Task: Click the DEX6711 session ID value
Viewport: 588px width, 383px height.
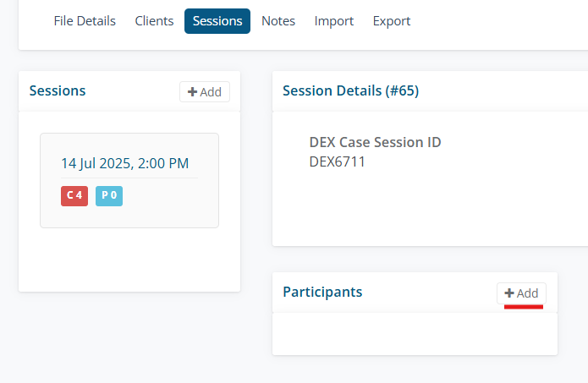Action: (x=338, y=161)
